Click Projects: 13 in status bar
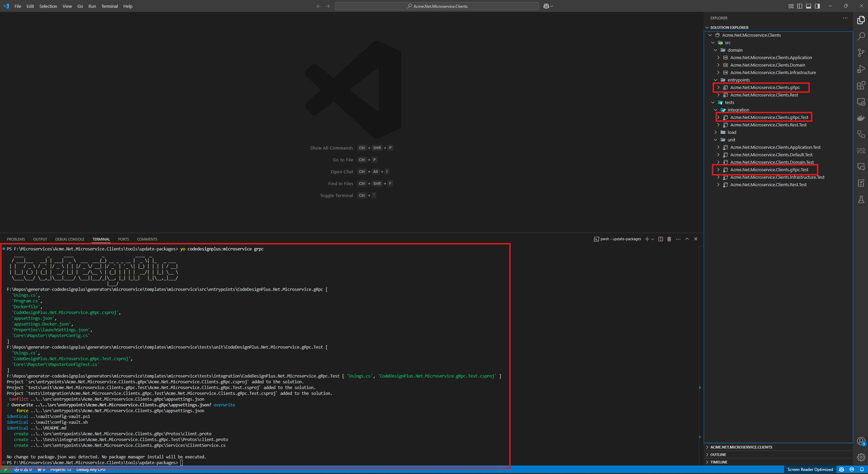The image size is (868, 474). [x=61, y=470]
